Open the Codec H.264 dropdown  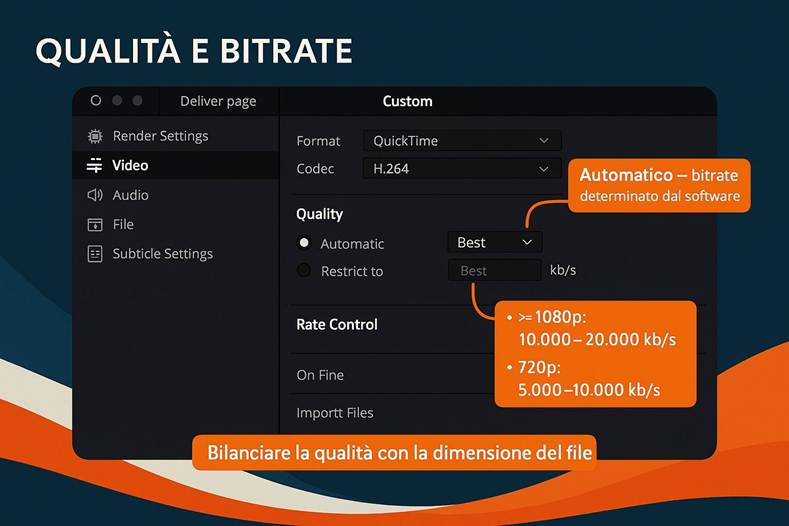(462, 169)
